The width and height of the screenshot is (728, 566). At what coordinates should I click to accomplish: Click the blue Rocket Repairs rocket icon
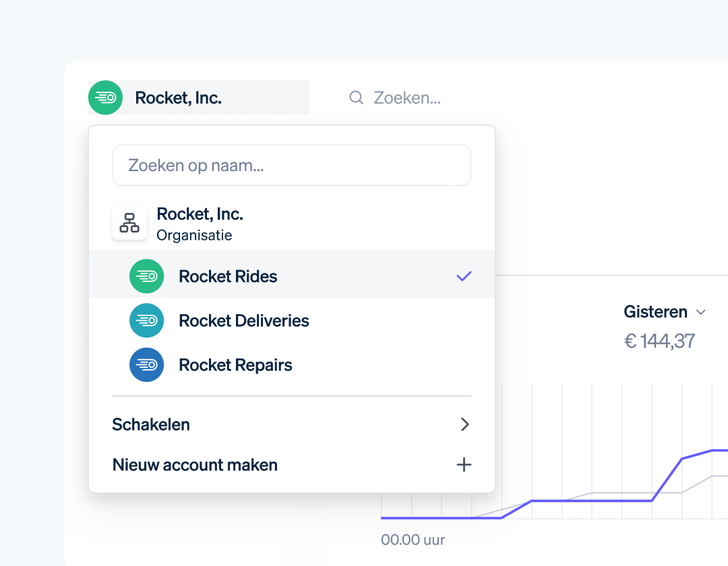click(x=146, y=365)
